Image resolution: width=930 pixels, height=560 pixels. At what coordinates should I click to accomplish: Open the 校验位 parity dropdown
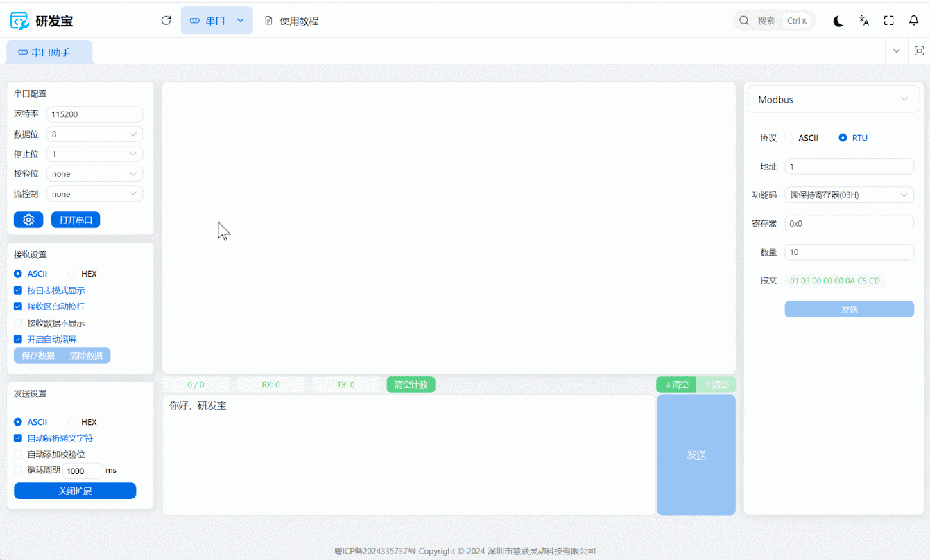(x=94, y=174)
